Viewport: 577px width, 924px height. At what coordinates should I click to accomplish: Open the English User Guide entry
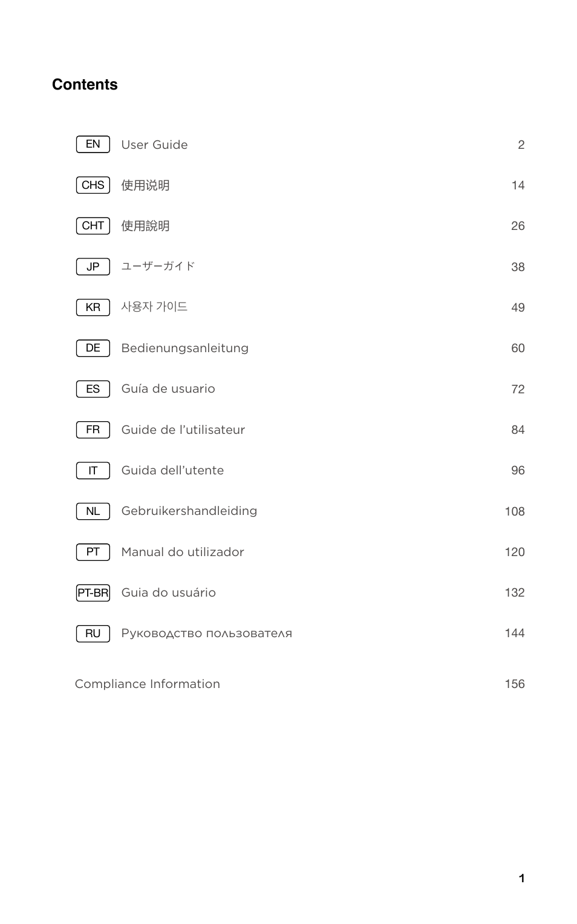(x=154, y=145)
